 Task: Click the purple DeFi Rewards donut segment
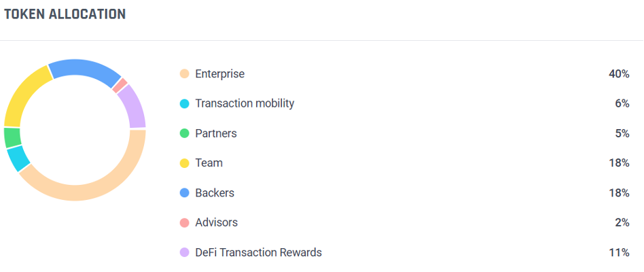point(133,106)
